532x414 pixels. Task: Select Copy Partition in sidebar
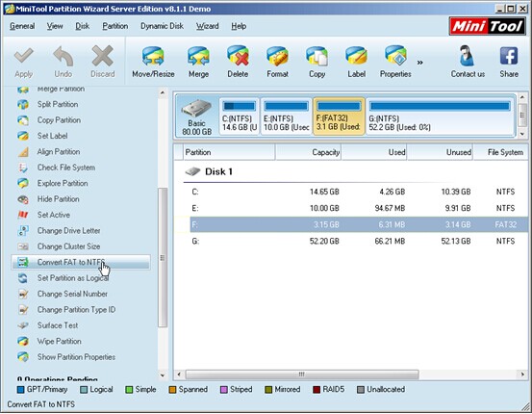coord(59,120)
